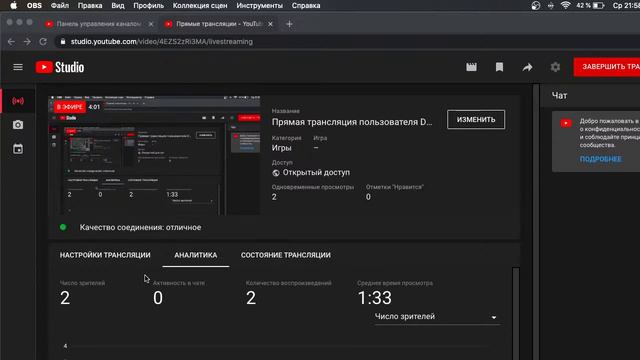Open the Профиль menu
This screenshot has height=360, width=640.
click(149, 6)
